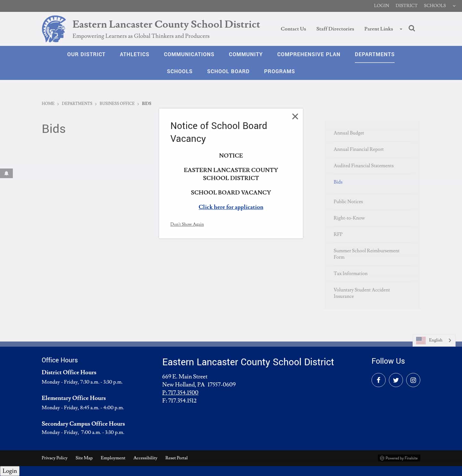The image size is (462, 476).
Task: Click the Spartan helmet logo
Action: click(x=54, y=29)
